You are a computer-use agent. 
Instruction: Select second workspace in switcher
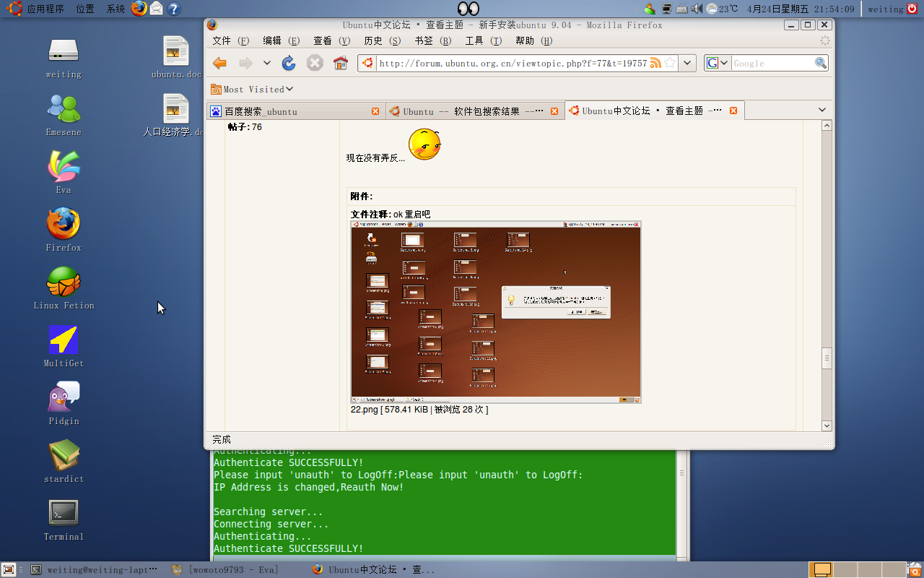click(x=845, y=569)
